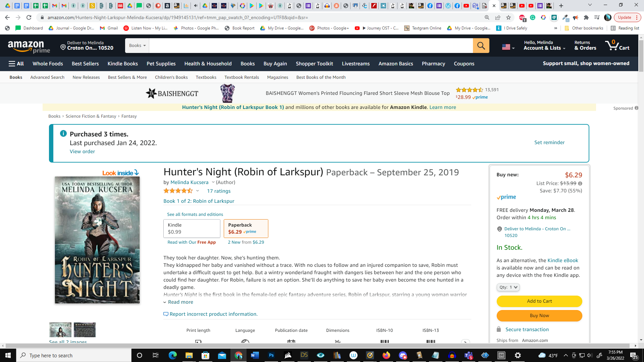Click the Grammarly extension icon
The image size is (644, 362).
tap(533, 17)
